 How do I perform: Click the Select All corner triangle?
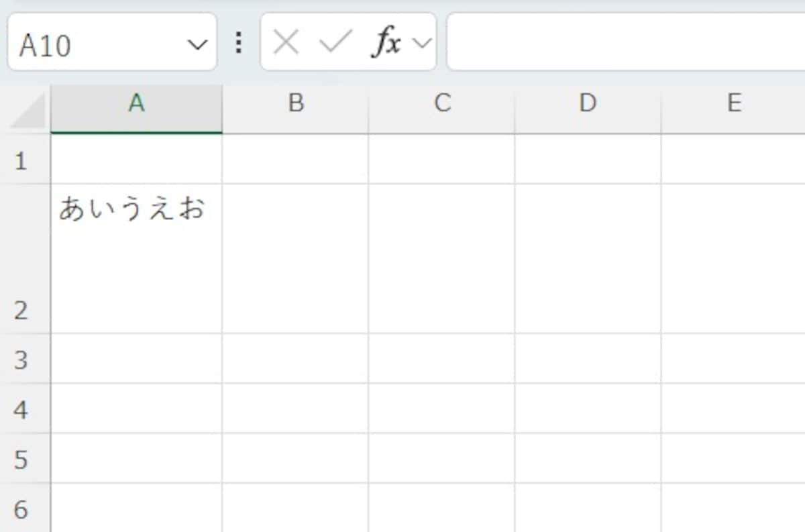pyautogui.click(x=28, y=112)
